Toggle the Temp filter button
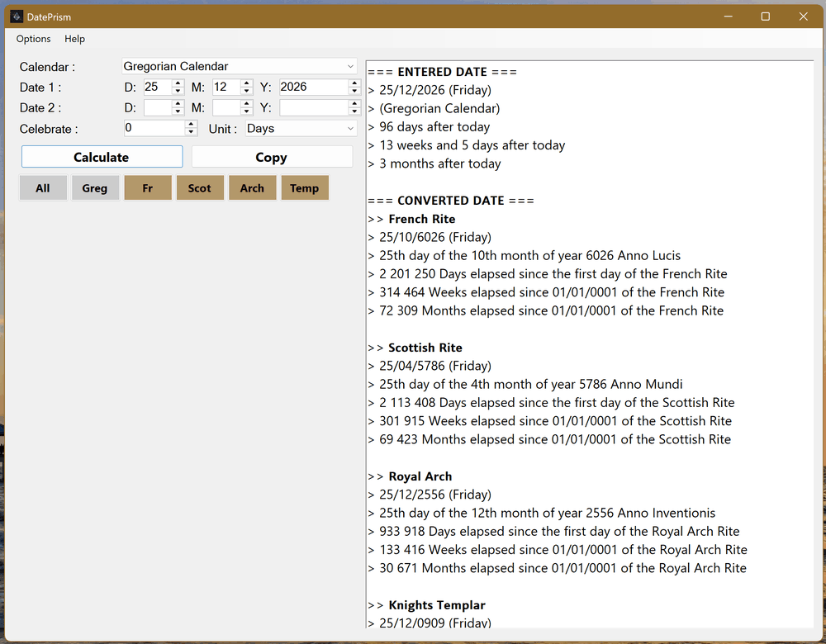The height and width of the screenshot is (644, 826). point(305,188)
